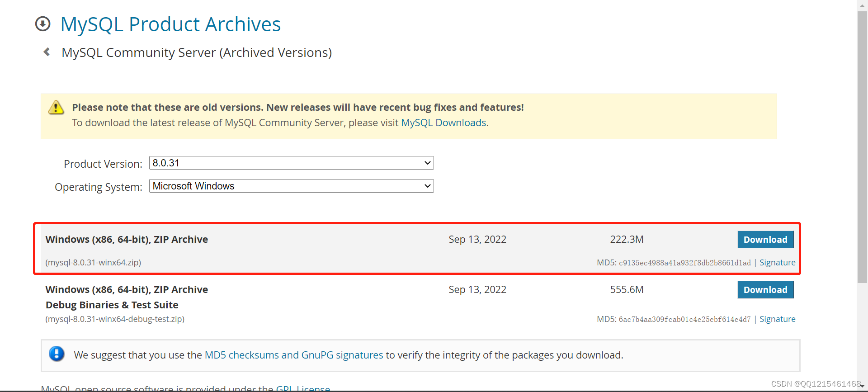Open the MySQL Product Archives heading link
Image resolution: width=868 pixels, height=392 pixels.
point(170,24)
